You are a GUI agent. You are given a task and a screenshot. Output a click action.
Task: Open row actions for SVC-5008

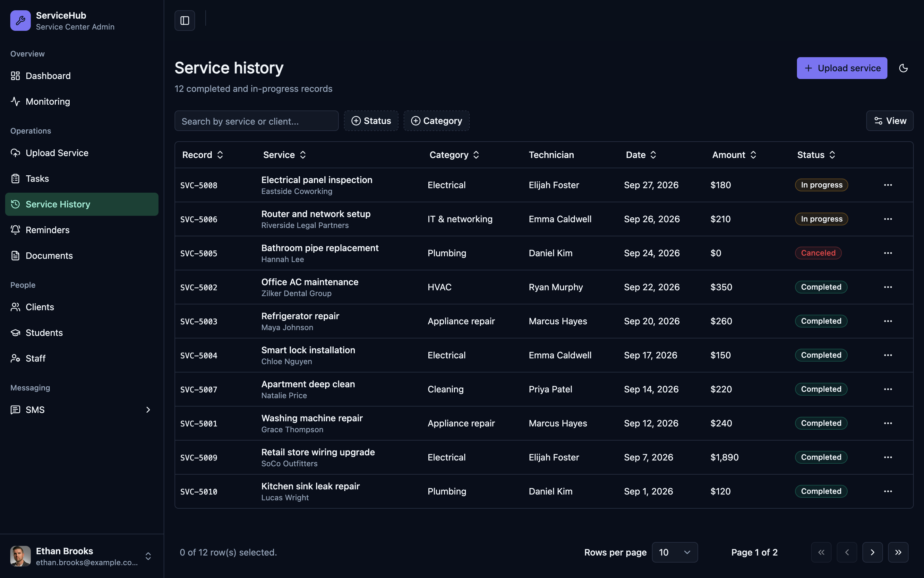[888, 185]
